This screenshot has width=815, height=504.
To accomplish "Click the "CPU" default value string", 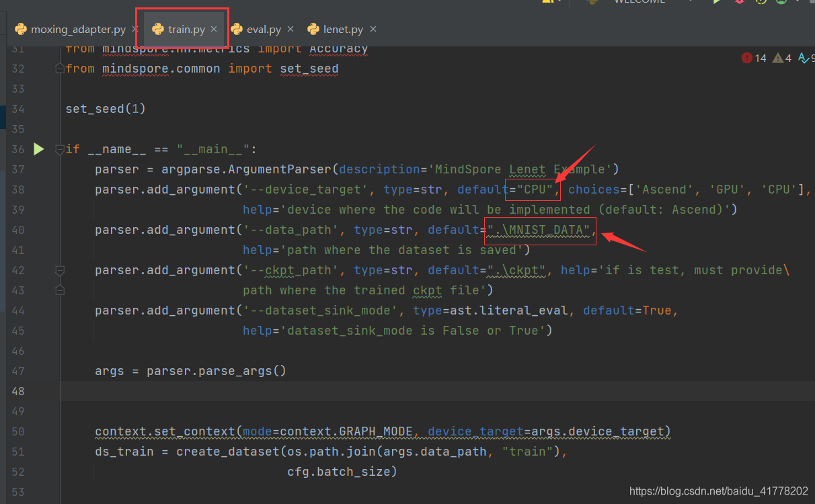I will point(536,189).
